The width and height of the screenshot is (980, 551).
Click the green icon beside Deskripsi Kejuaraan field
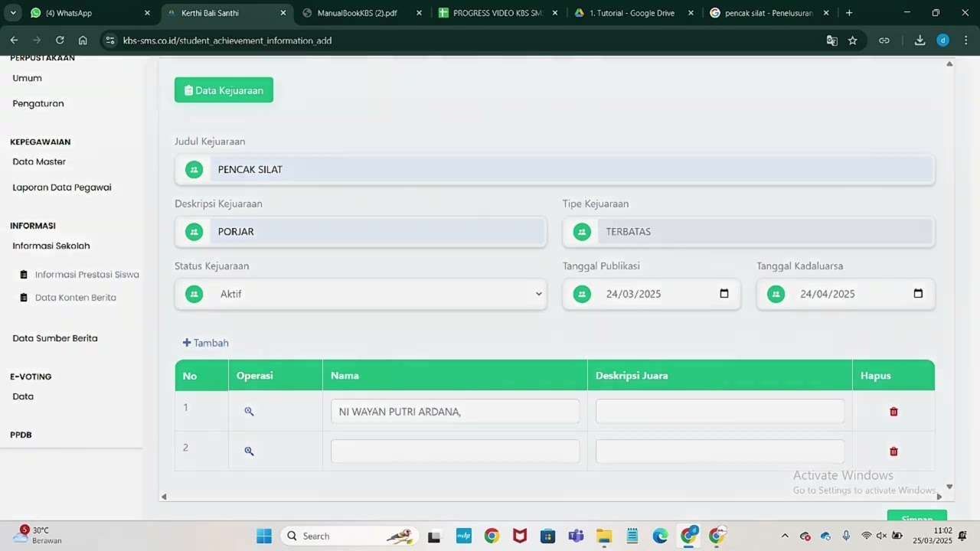194,232
